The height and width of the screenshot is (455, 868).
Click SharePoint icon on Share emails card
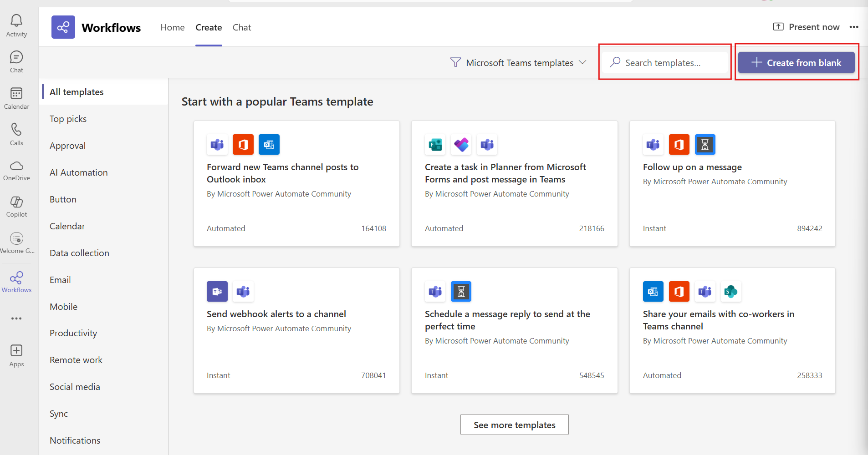[731, 292]
